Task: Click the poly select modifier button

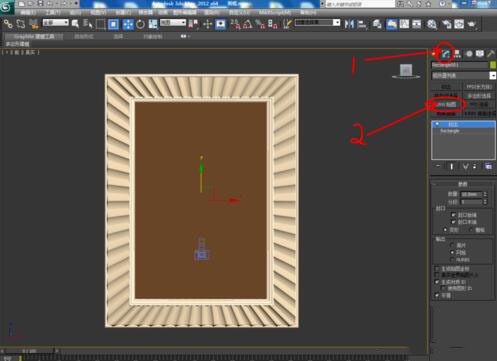Action: (479, 96)
